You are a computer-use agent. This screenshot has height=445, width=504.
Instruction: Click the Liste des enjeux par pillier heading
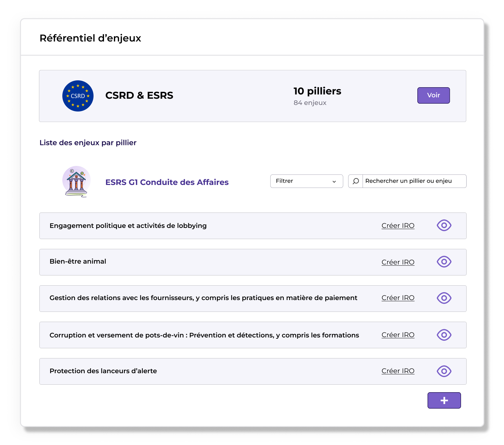click(x=88, y=143)
